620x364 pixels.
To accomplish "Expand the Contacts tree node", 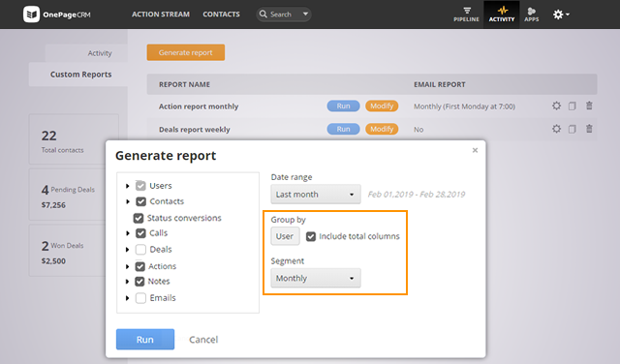I will [127, 201].
